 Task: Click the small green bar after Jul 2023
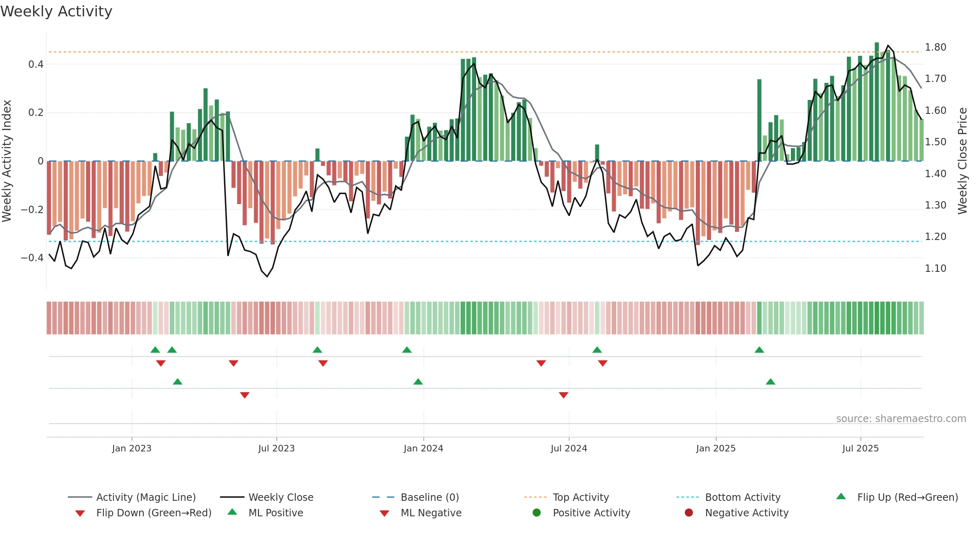coord(318,155)
